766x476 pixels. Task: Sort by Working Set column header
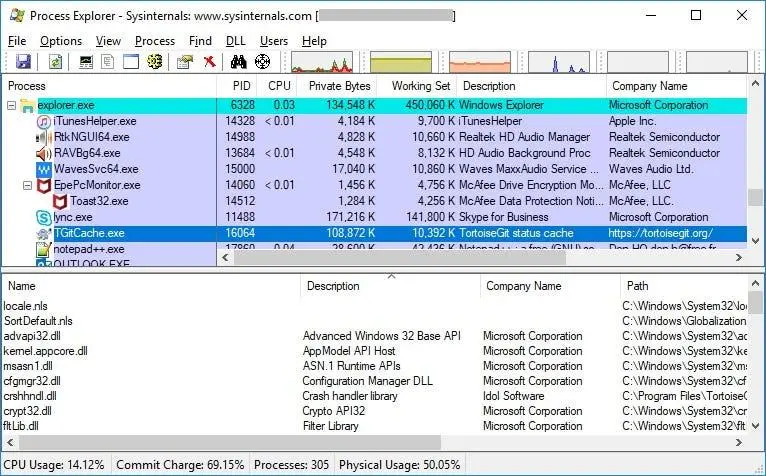(417, 86)
